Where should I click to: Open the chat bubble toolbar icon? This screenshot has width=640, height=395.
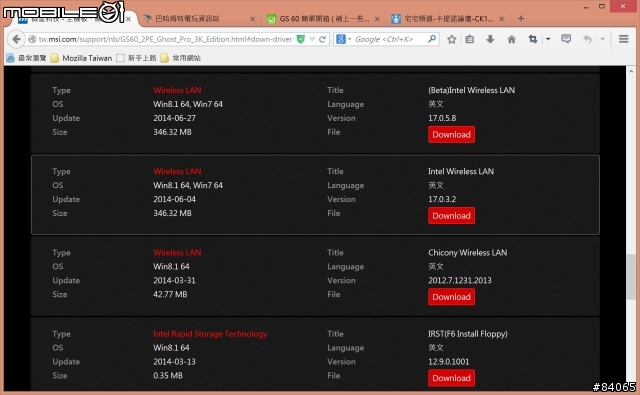[x=566, y=39]
